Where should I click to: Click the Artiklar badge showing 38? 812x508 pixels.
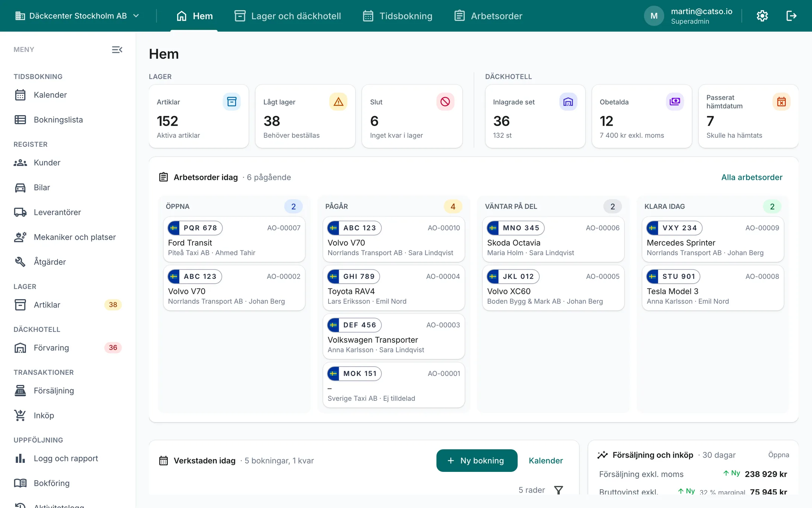point(113,305)
